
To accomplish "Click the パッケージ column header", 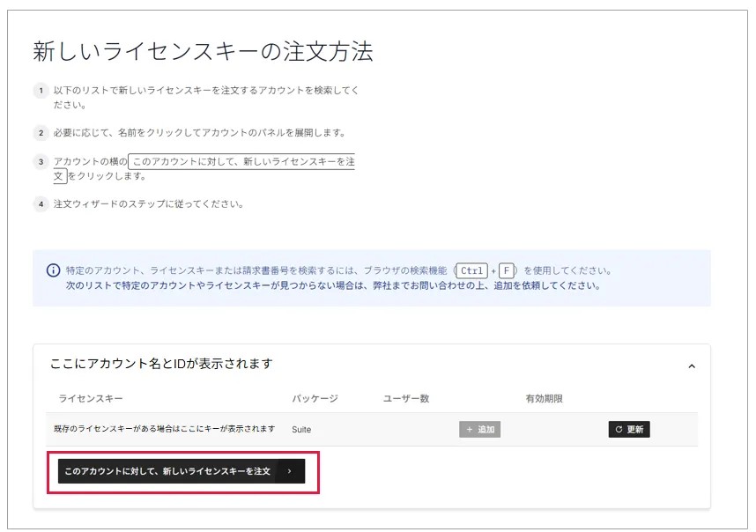I will point(315,399).
